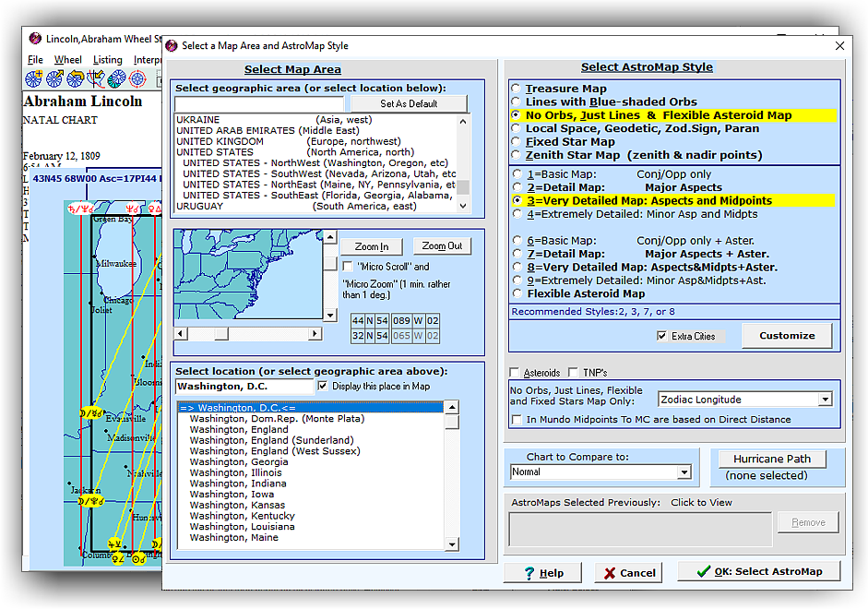The image size is (868, 609).
Task: Click the map horizontal scrollbar thumb
Action: tap(221, 334)
